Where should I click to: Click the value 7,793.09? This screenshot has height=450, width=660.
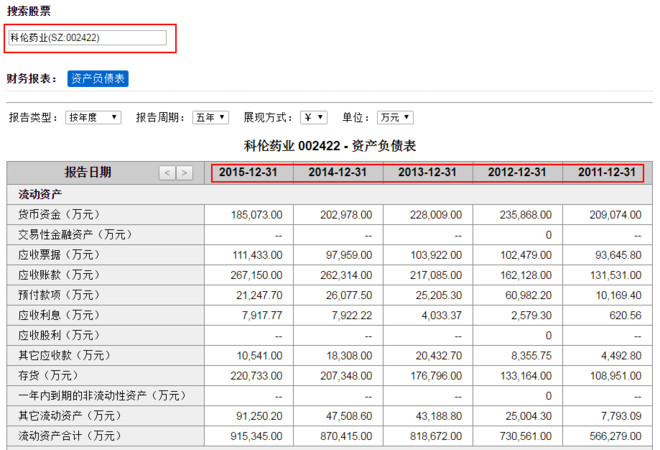tap(621, 416)
